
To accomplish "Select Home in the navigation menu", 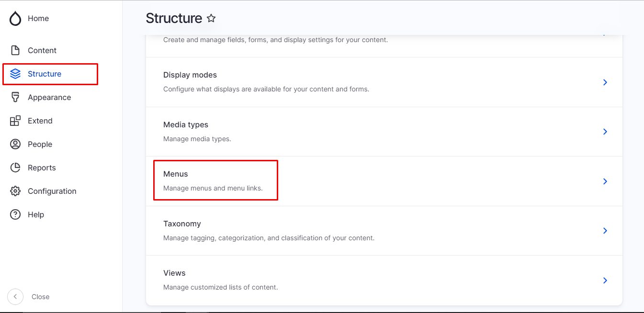I will [x=38, y=18].
